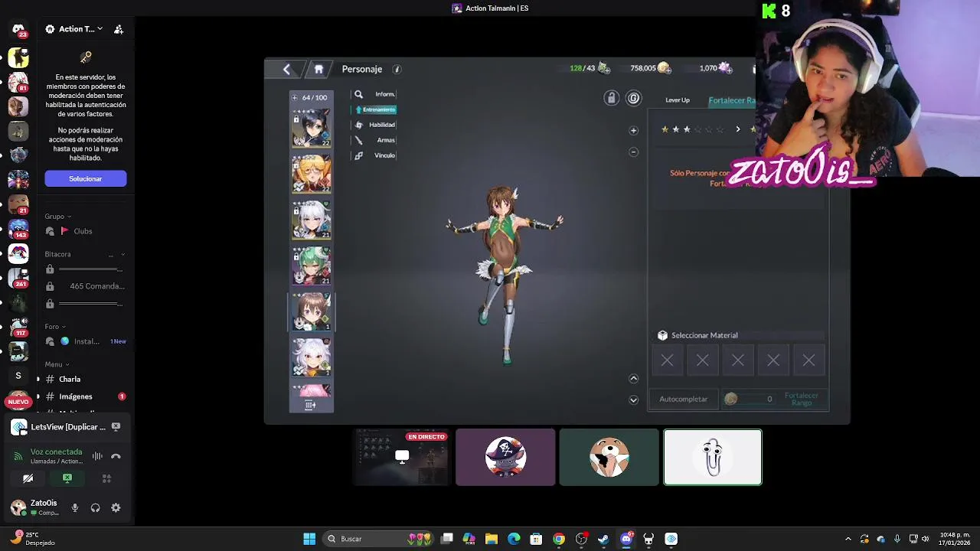Click the circular G icon beside the lock
This screenshot has height=551, width=980.
pos(633,98)
